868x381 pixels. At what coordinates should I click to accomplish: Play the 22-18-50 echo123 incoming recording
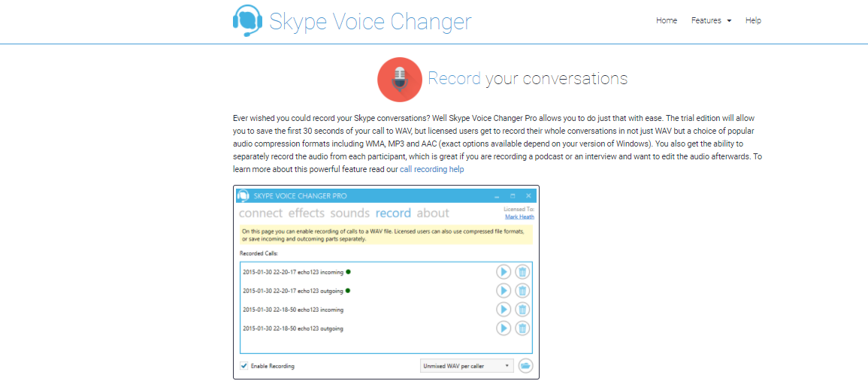(x=504, y=310)
